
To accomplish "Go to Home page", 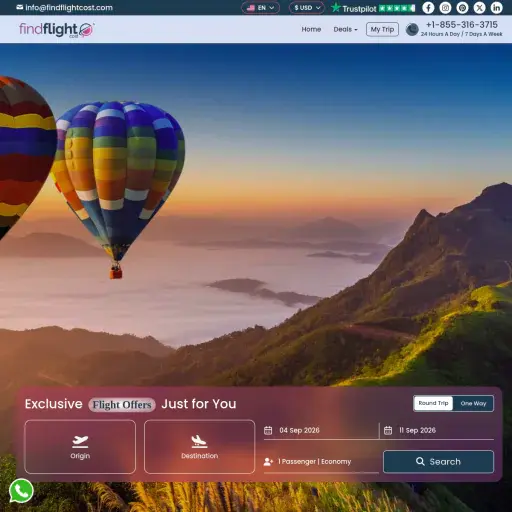I will 311,29.
